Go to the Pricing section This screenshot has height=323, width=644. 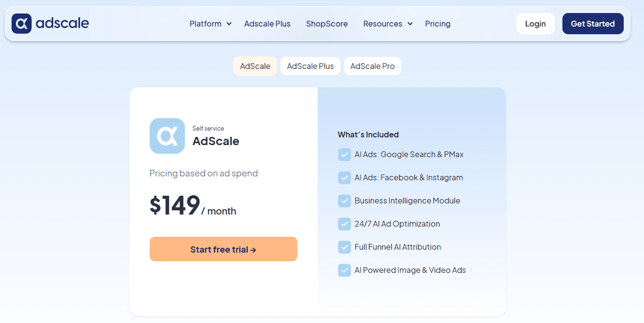pos(438,23)
